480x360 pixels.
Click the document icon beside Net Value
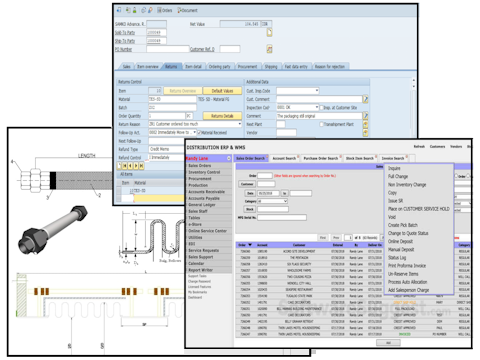(269, 32)
